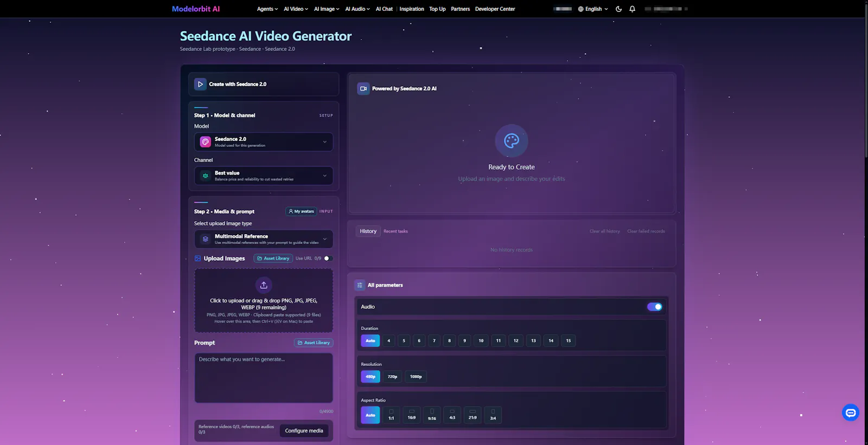This screenshot has height=445, width=868.
Task: Go to AI Chat
Action: [384, 9]
